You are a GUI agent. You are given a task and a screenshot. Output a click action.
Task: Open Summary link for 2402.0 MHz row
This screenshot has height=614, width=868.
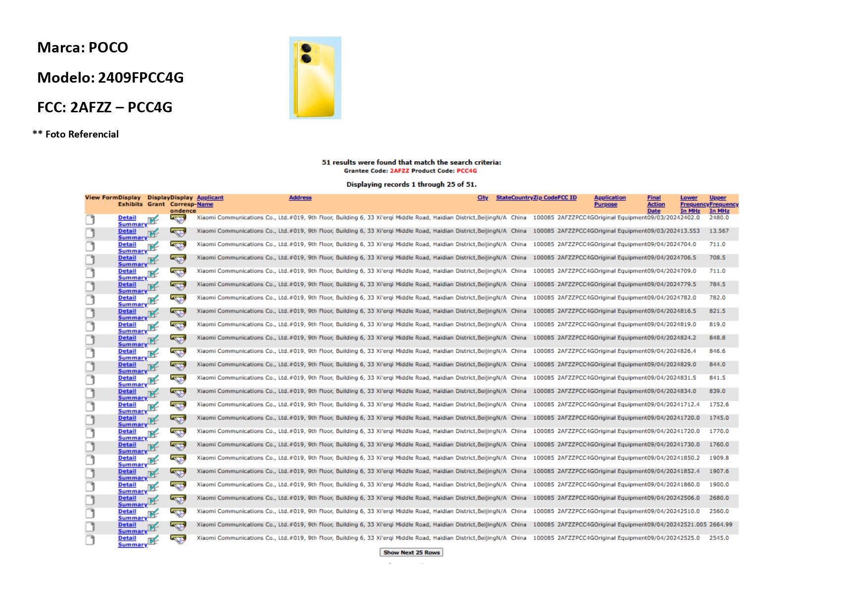pyautogui.click(x=133, y=225)
